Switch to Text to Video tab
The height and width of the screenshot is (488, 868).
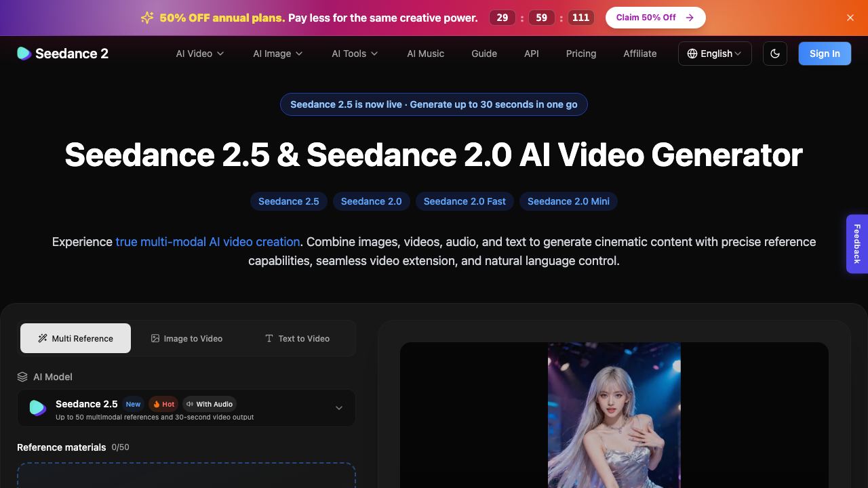point(297,338)
